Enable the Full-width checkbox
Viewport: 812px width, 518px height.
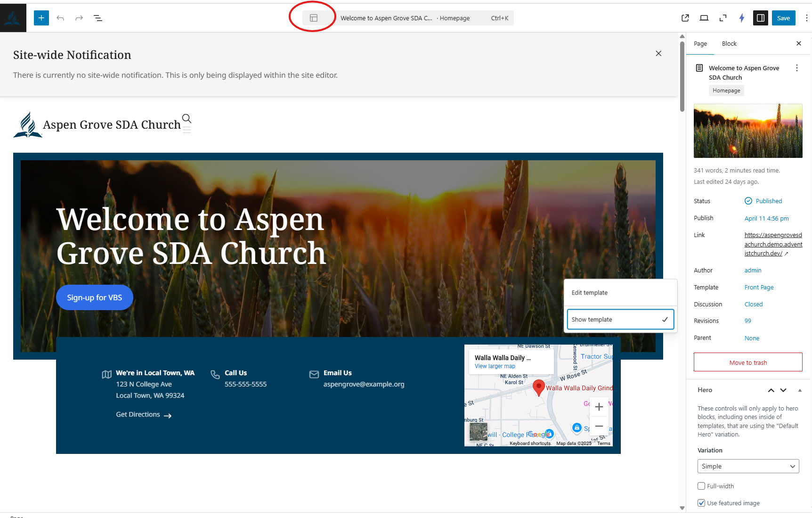tap(701, 486)
